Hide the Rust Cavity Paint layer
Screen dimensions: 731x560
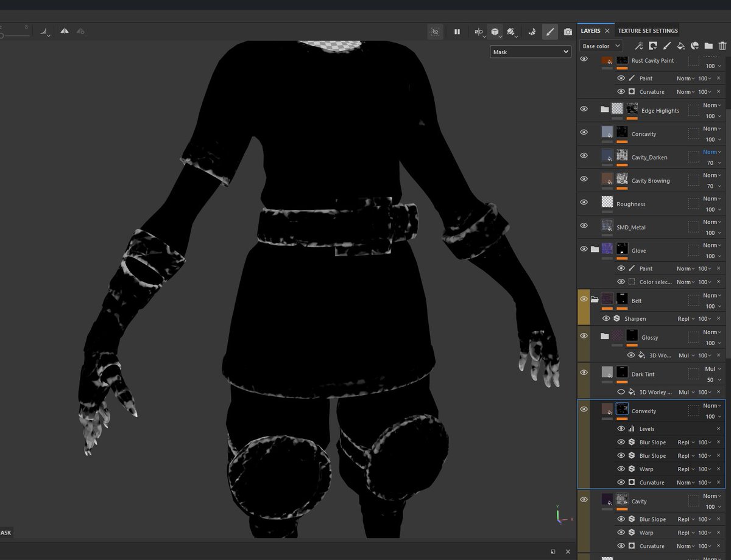pos(584,59)
